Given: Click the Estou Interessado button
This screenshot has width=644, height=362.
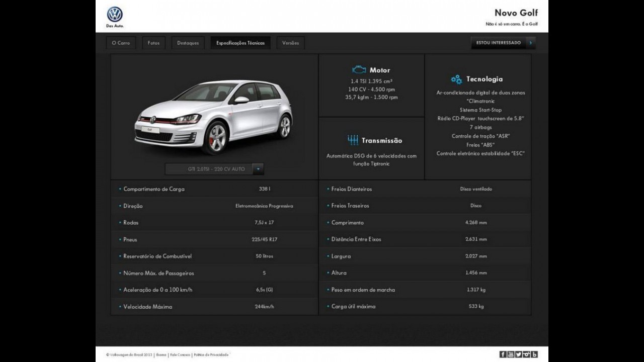Looking at the screenshot, I should [x=503, y=43].
